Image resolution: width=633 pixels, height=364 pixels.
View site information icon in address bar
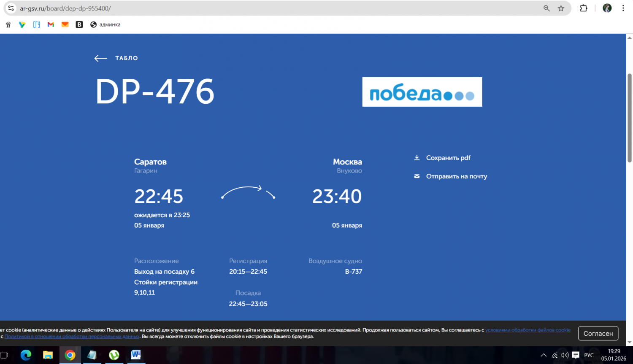(x=11, y=8)
